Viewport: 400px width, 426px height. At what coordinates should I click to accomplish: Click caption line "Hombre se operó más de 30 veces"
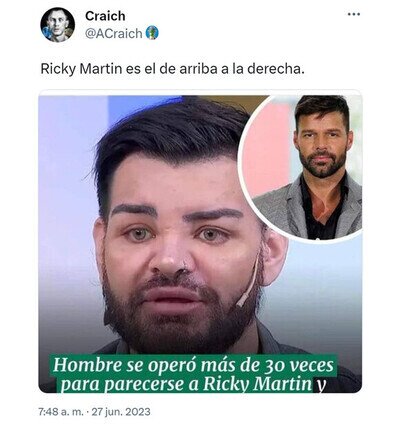pyautogui.click(x=193, y=365)
